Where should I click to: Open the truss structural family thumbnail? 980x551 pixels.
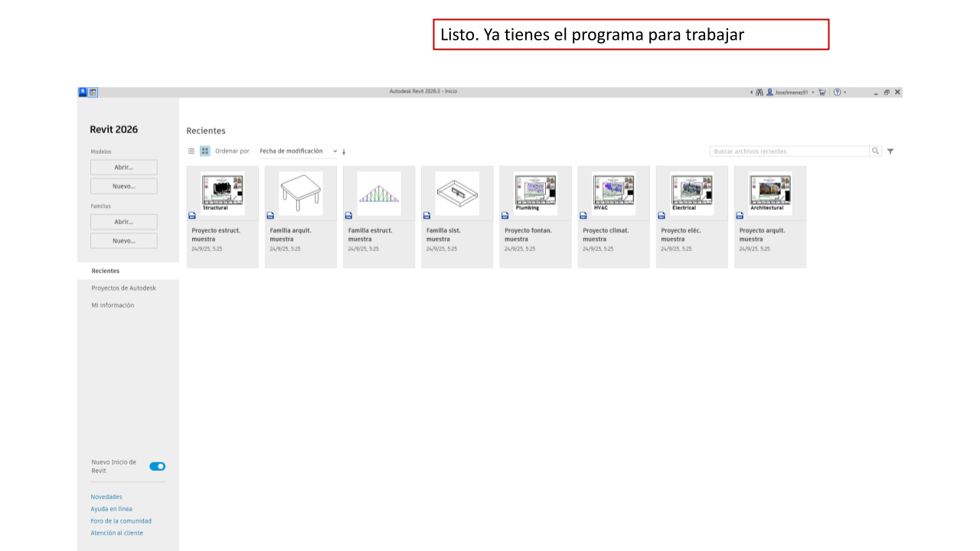tap(379, 193)
